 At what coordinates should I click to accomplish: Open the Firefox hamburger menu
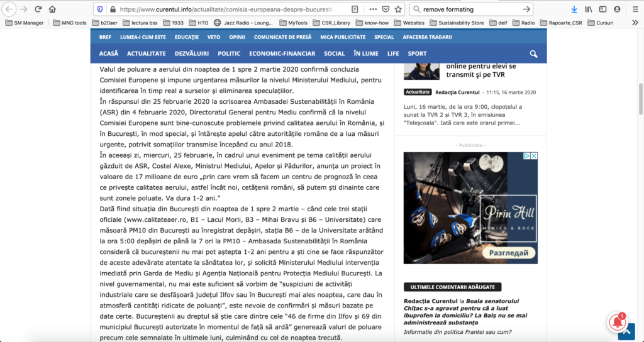[x=635, y=9]
